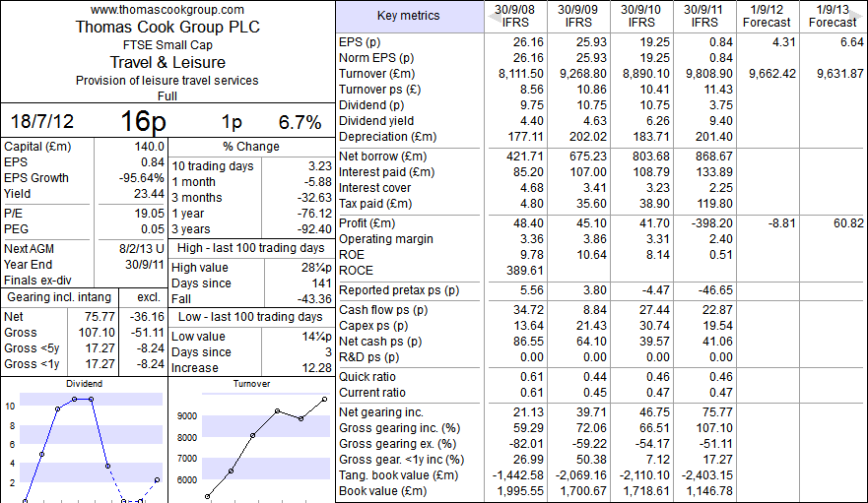Click the large '16p' share price
Viewport: 868px width, 503px height.
point(143,121)
